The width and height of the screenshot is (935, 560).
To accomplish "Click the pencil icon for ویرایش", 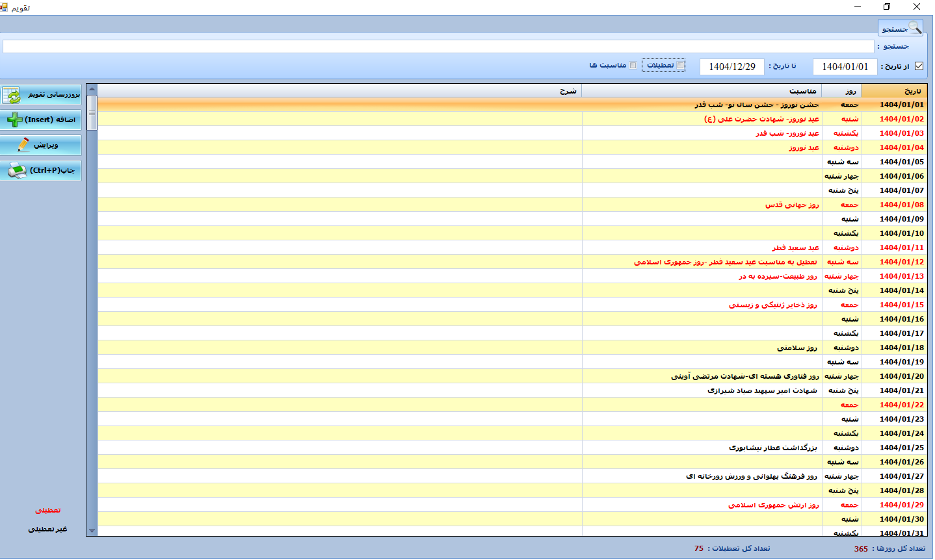I will click(x=23, y=144).
